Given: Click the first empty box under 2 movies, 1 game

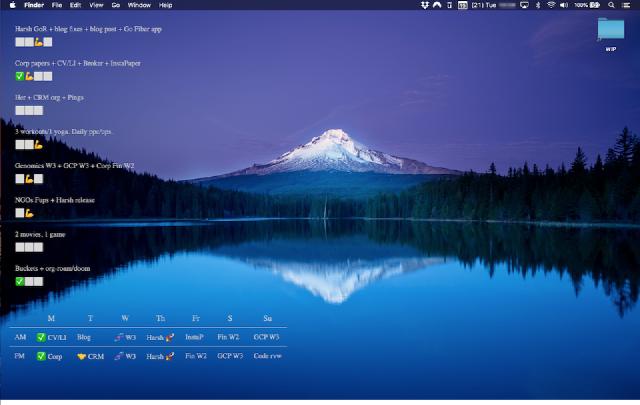Looking at the screenshot, I should (x=20, y=247).
